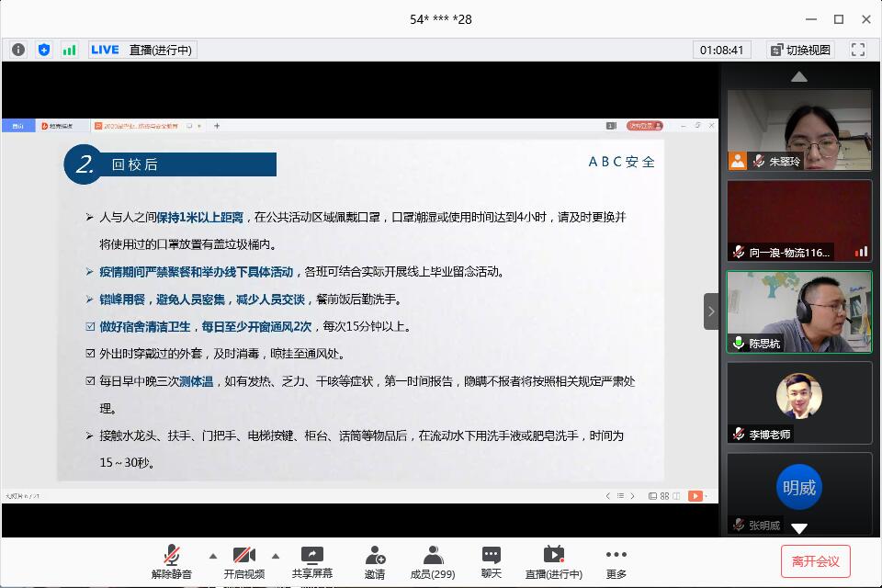Open the meeting info icon

tap(18, 50)
